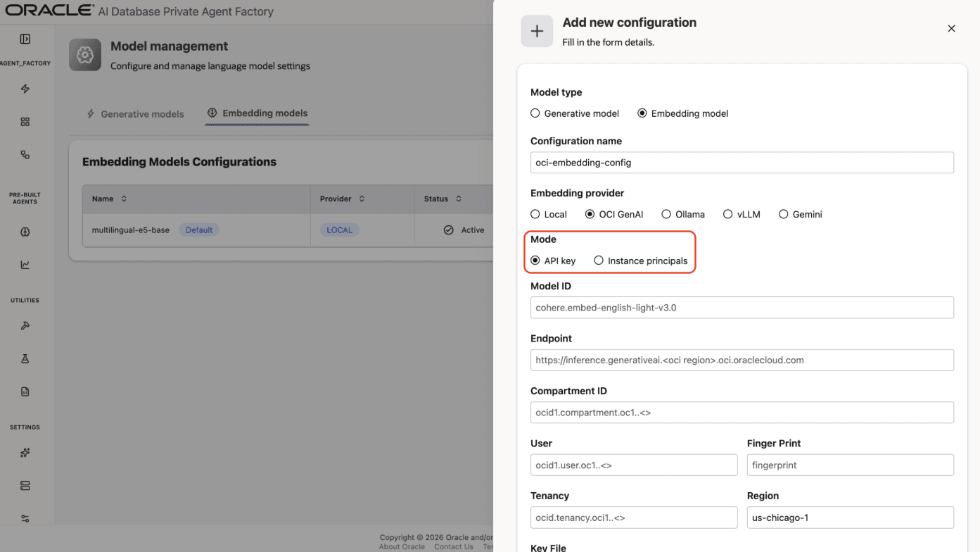The width and height of the screenshot is (980, 552).
Task: Open the hammer tools icon under Utilities
Action: click(25, 326)
